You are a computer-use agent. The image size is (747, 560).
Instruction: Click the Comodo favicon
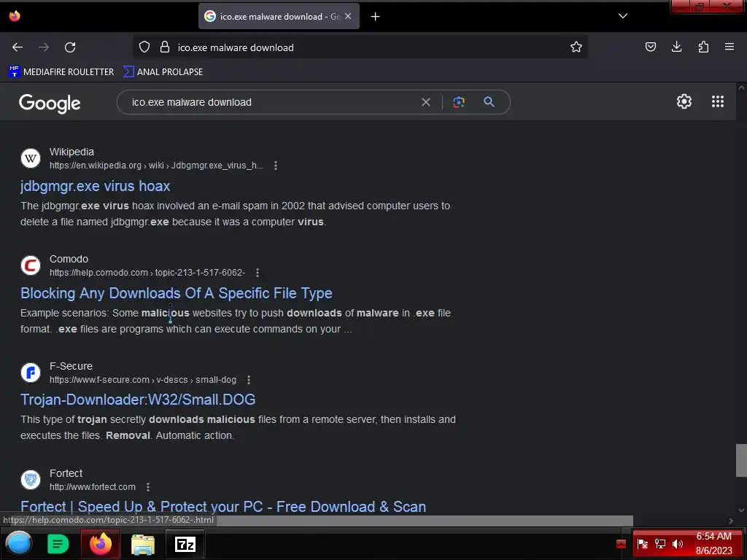click(x=31, y=265)
